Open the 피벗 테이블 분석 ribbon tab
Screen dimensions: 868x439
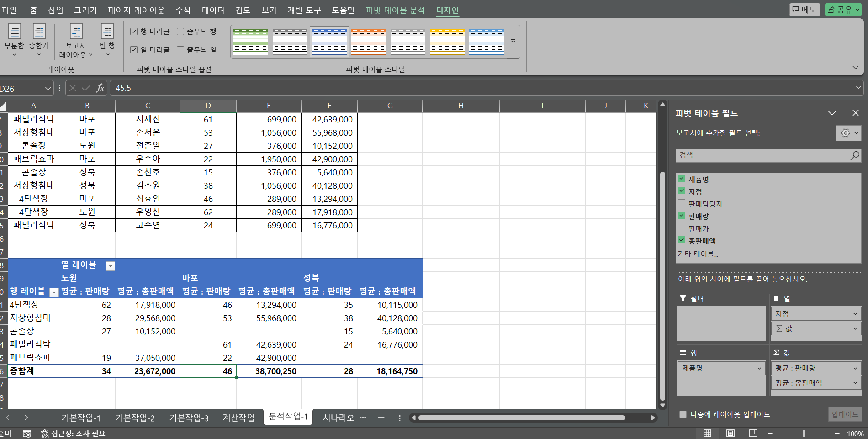[395, 10]
